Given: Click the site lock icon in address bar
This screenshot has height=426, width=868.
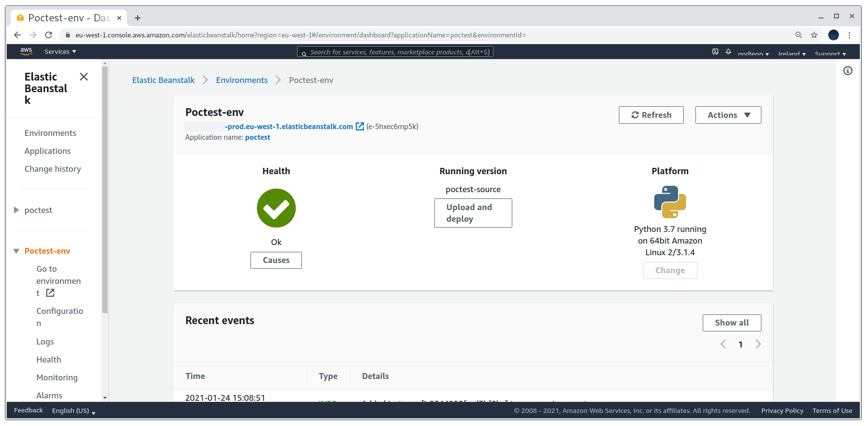Looking at the screenshot, I should click(68, 35).
